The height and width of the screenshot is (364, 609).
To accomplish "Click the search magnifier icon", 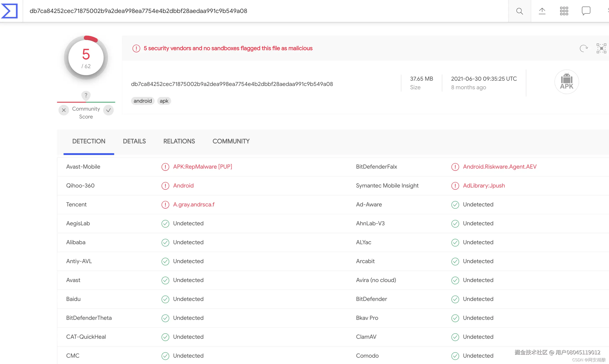I will click(519, 11).
